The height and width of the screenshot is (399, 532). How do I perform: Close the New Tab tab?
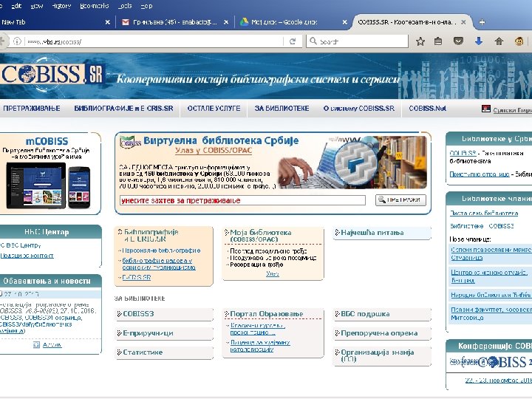tap(108, 22)
